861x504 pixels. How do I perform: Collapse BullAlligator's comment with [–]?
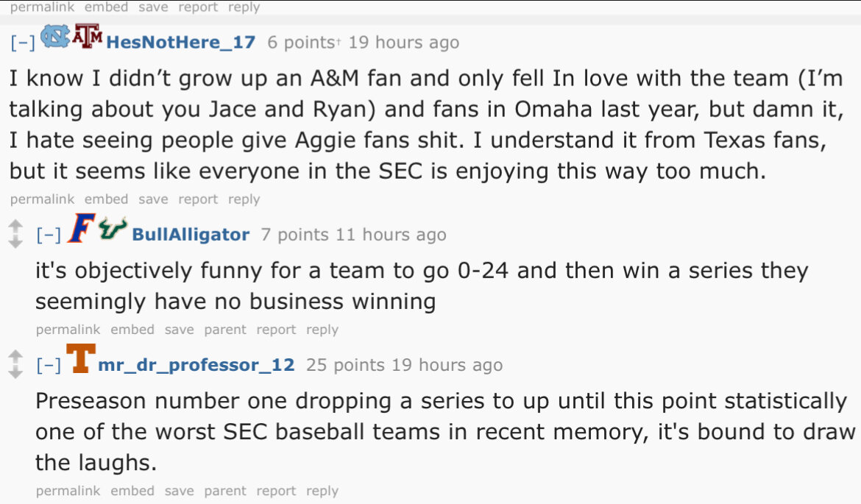pos(49,235)
